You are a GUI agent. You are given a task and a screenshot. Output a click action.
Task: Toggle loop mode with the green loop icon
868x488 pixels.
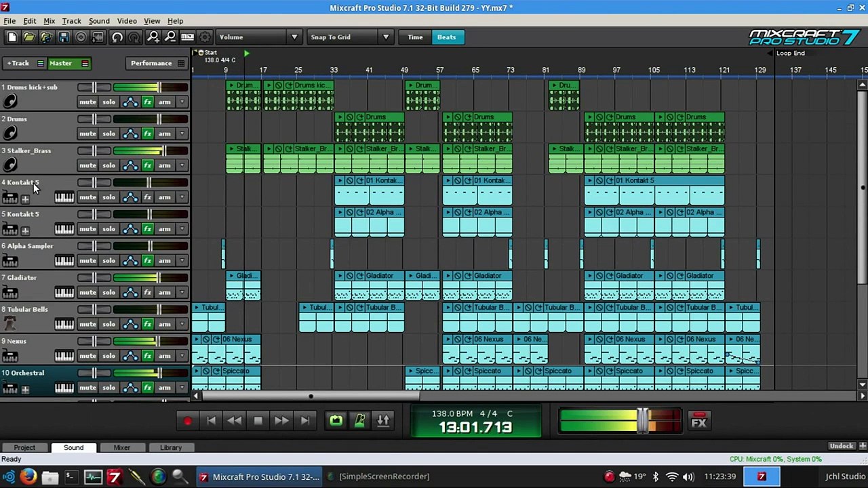coord(336,421)
